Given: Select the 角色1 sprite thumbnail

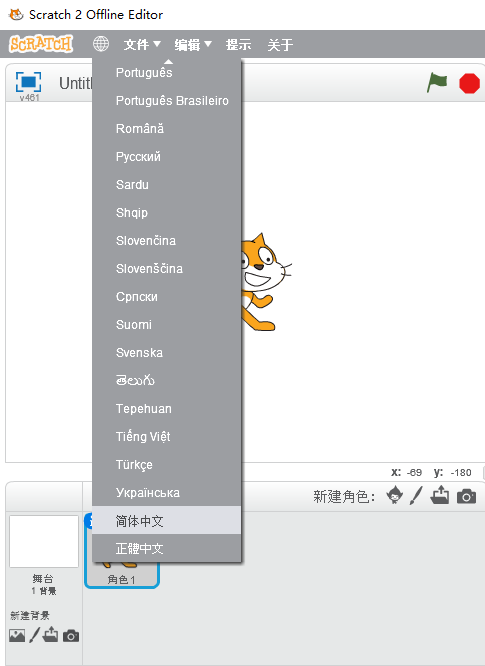Looking at the screenshot, I should (121, 576).
